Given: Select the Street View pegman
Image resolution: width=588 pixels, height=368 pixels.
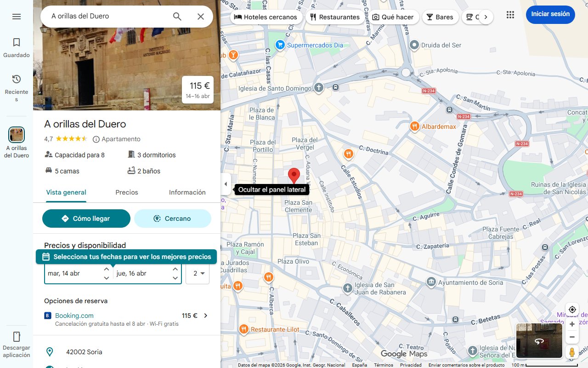Looking at the screenshot, I should [572, 352].
